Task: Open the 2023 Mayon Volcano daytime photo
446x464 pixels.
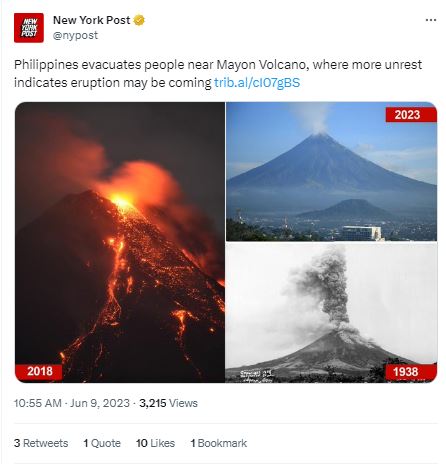Action: click(331, 171)
